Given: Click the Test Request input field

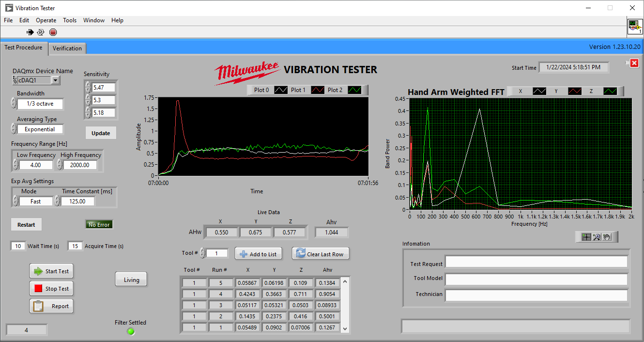Looking at the screenshot, I should click(x=537, y=262).
